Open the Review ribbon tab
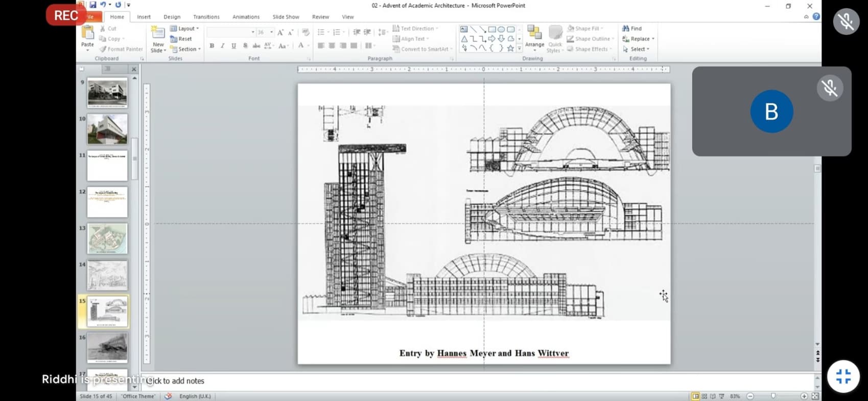This screenshot has width=868, height=401. click(320, 17)
